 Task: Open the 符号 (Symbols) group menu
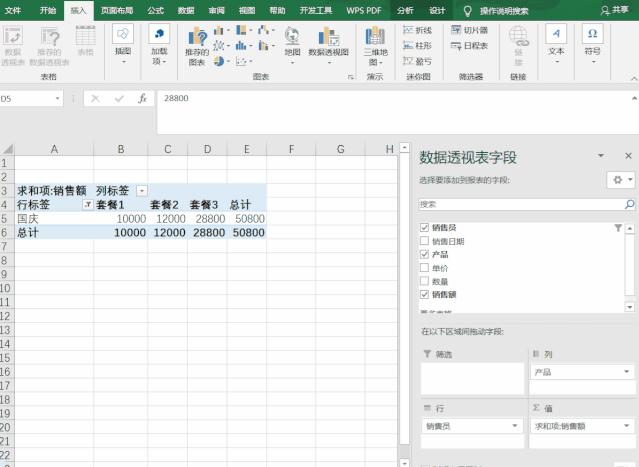[593, 44]
